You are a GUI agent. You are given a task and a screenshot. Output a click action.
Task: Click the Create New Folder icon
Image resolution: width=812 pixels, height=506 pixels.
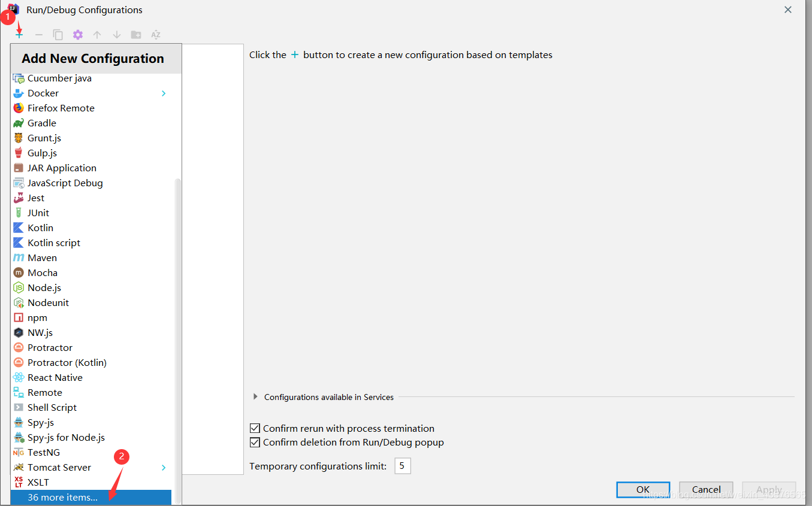[x=136, y=35]
